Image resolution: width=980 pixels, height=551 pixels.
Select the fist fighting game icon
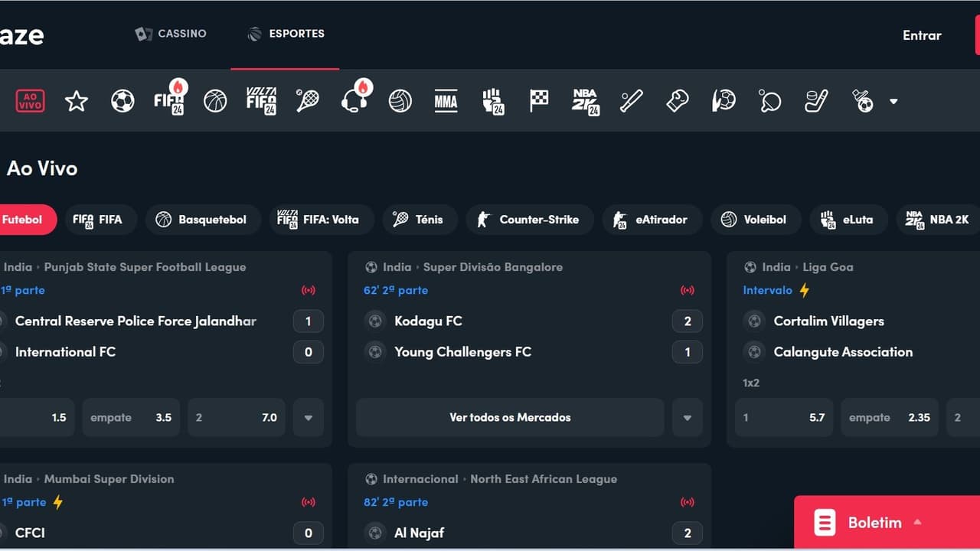(x=493, y=101)
